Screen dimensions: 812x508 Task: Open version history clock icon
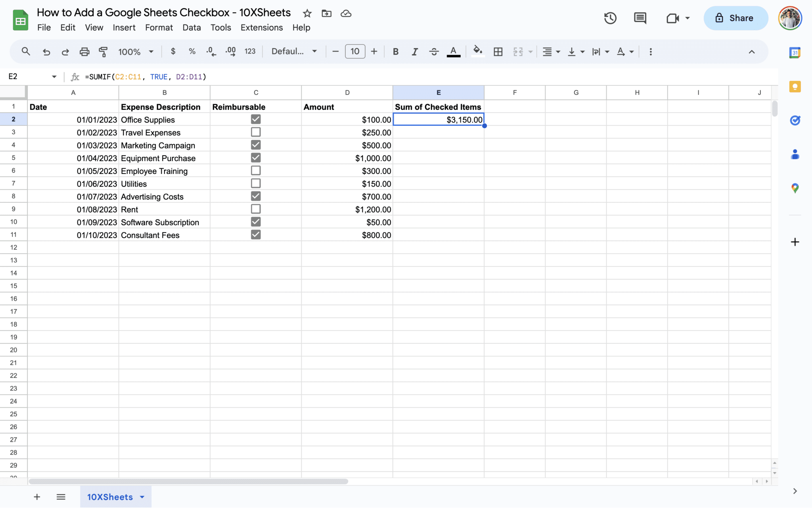click(x=610, y=18)
